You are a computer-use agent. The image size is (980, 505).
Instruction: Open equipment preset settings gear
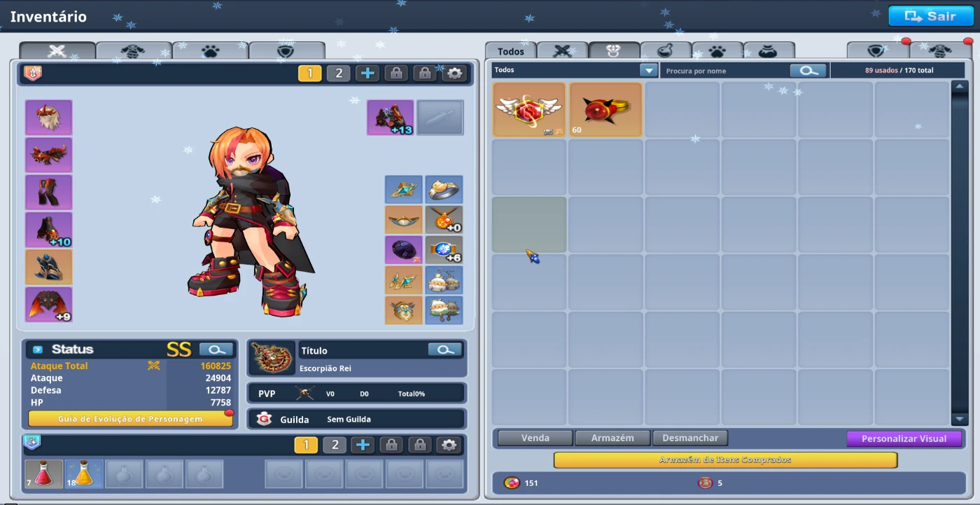coord(455,74)
